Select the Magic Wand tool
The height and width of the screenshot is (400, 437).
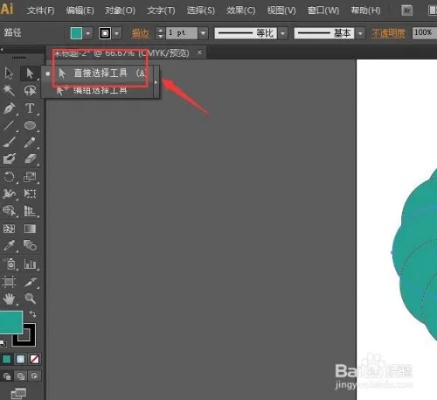[9, 90]
